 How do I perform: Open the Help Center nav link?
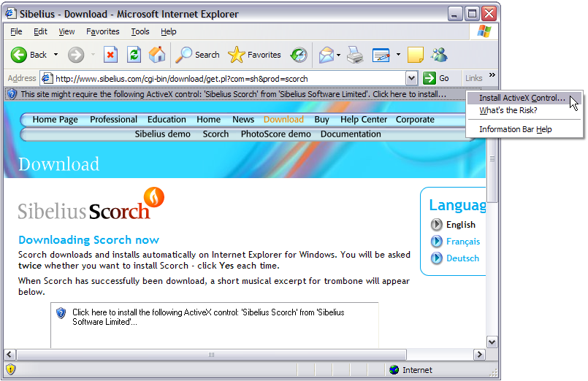(363, 120)
